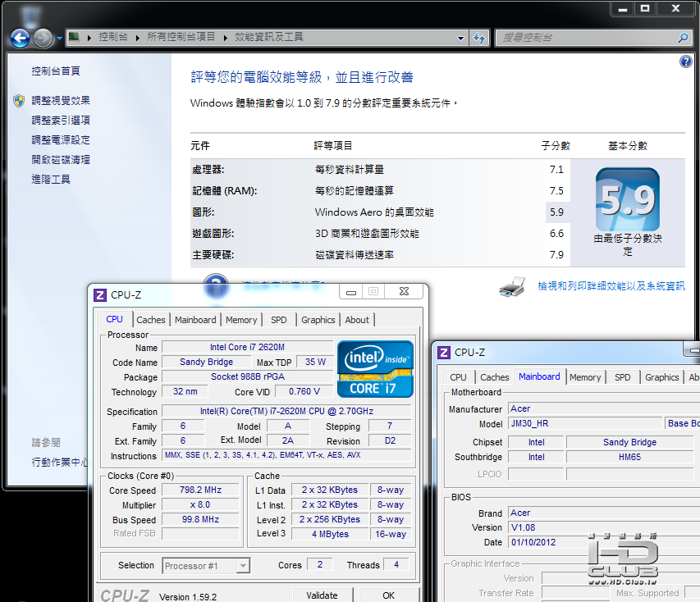Click the search magnifier icon
700x602 pixels.
[683, 38]
